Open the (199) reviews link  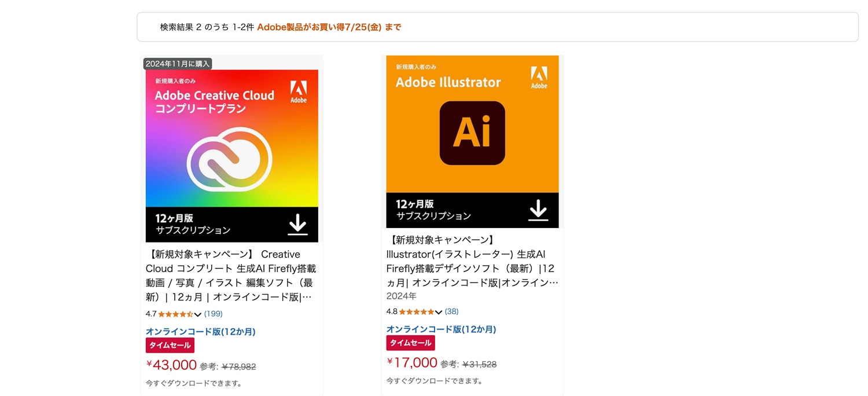coord(214,314)
